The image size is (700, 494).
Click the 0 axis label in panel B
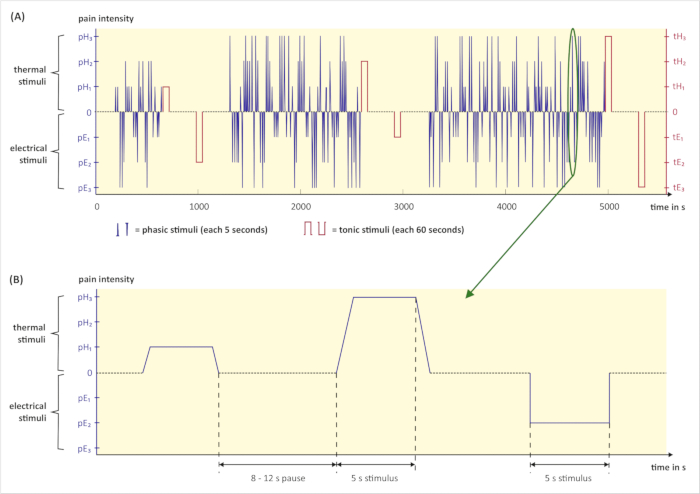click(x=90, y=373)
